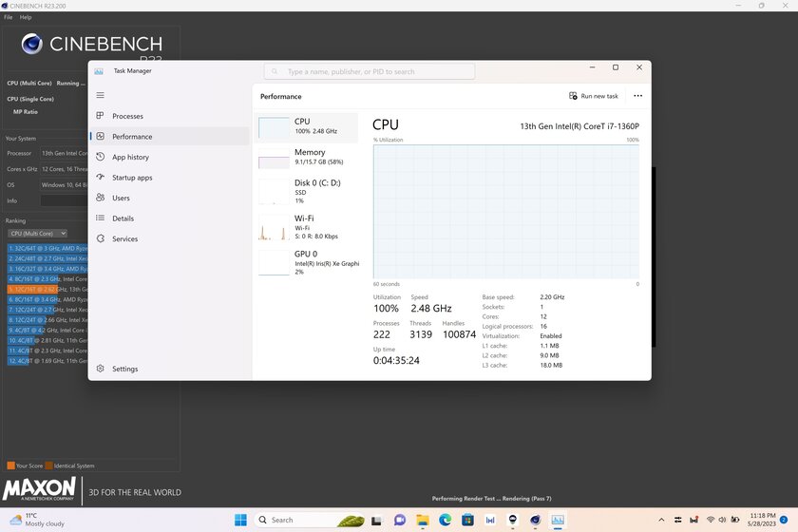Select the Performance page in Task Manager

pyautogui.click(x=169, y=137)
